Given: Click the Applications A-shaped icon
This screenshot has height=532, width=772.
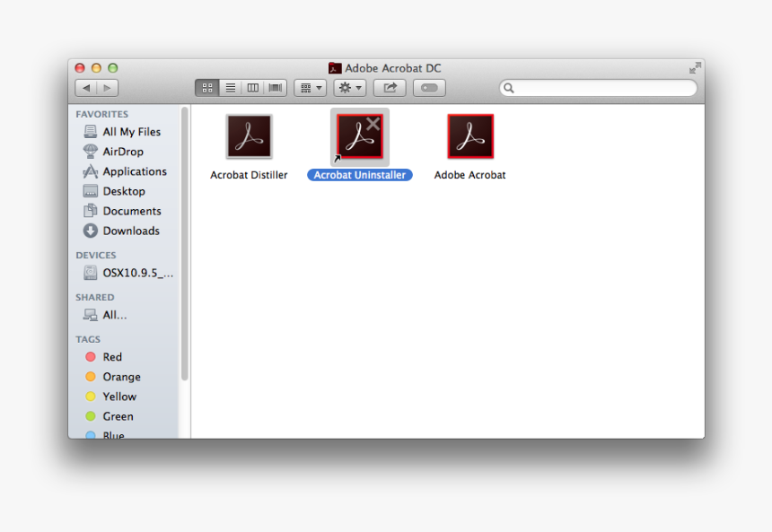Looking at the screenshot, I should tap(90, 171).
